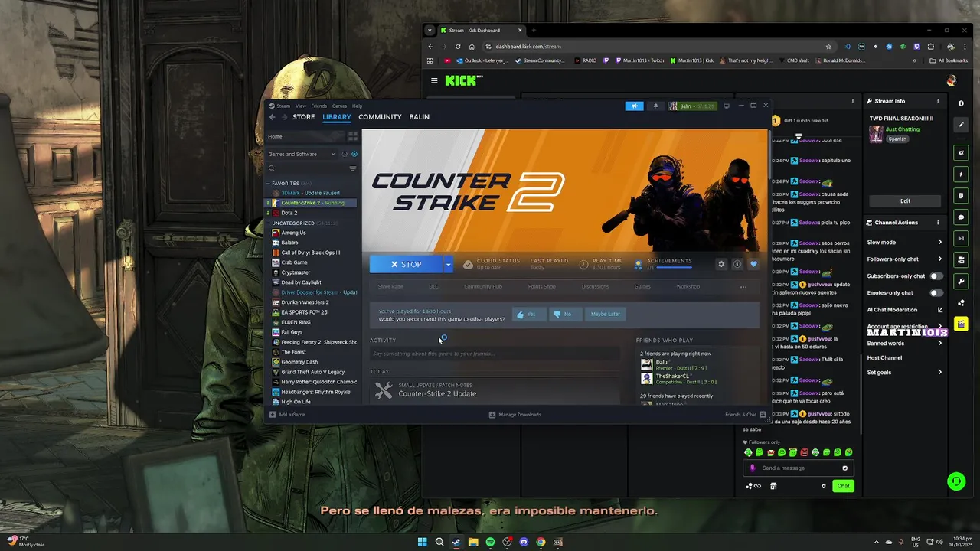Open Counter-Strike 2 Update patch notes

point(437,393)
